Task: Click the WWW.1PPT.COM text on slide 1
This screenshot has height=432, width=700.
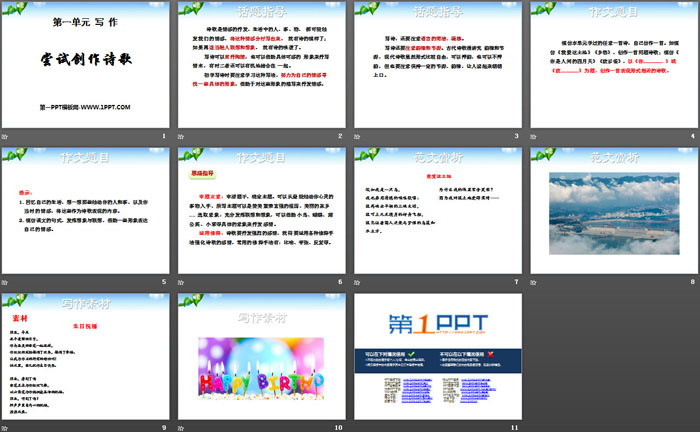Action: point(99,106)
